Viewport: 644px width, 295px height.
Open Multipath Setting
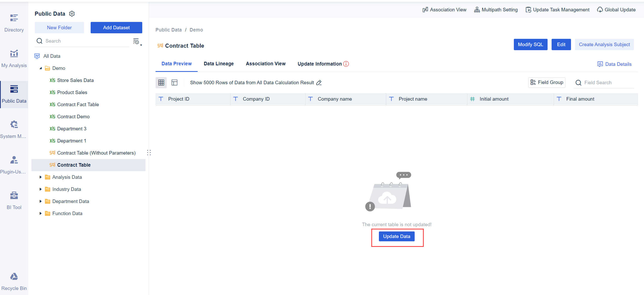coord(496,10)
